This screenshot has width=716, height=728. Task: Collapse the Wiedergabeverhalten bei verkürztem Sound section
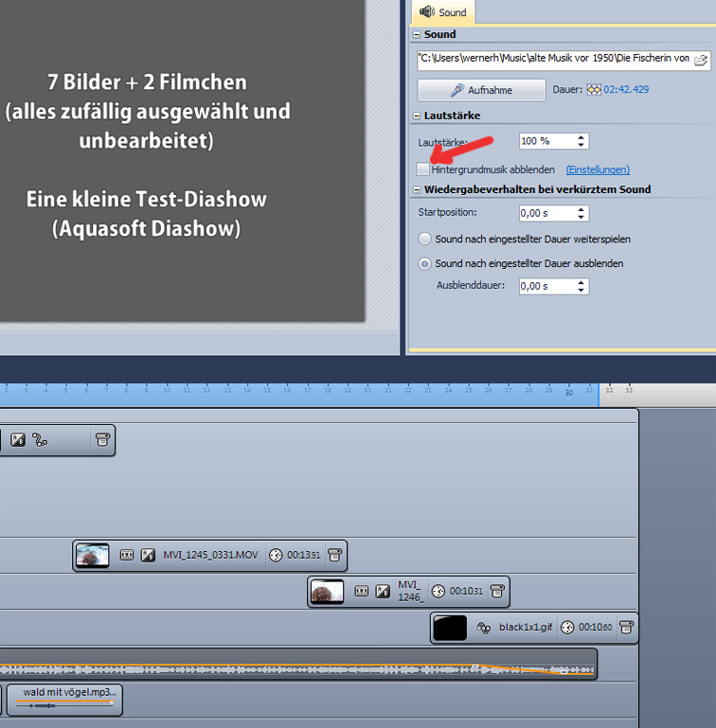coord(416,189)
